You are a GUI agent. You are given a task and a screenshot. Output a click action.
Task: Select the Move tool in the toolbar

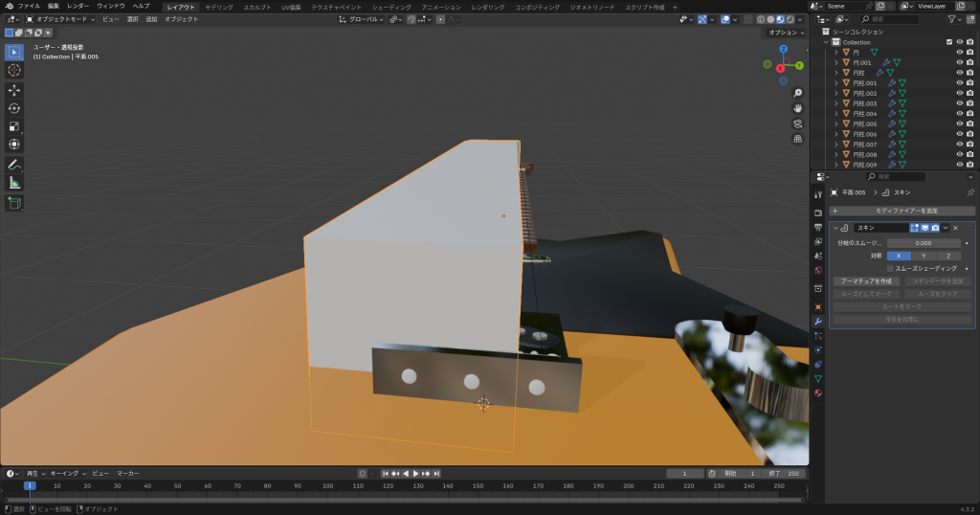tap(14, 90)
